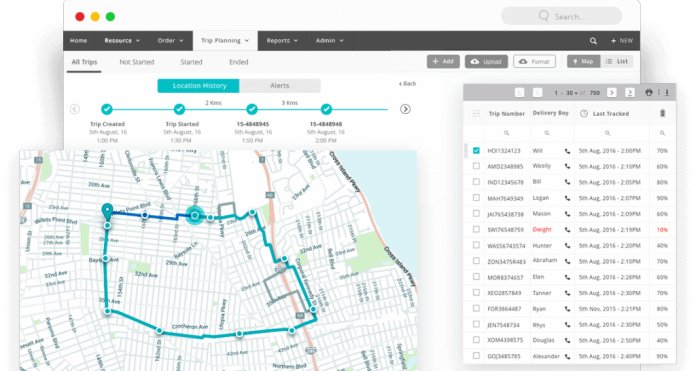
Task: Click phone icon next to Mason
Action: 567,214
